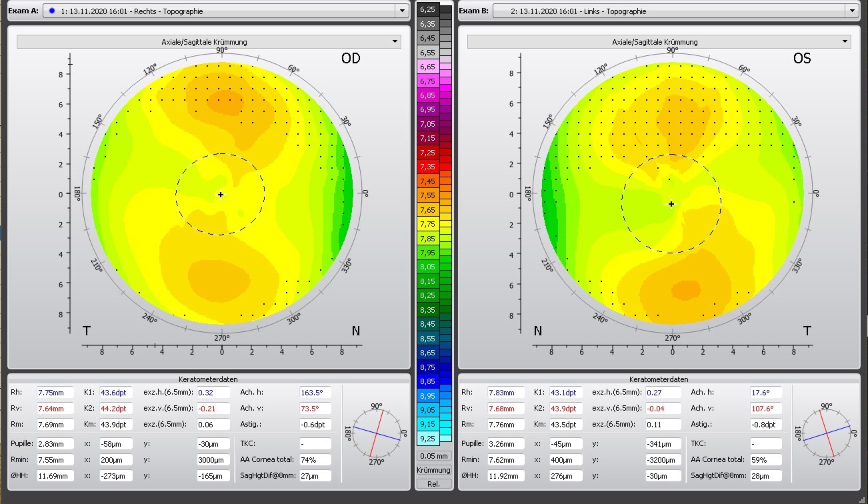The height and width of the screenshot is (504, 868).
Task: Click the center cross marker on OD map
Action: 221,195
